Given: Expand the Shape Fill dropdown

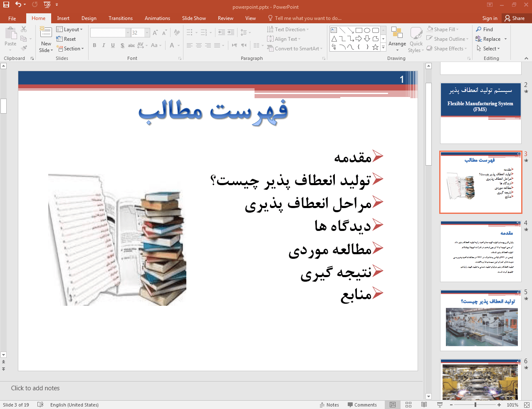Looking at the screenshot, I should pyautogui.click(x=458, y=30).
